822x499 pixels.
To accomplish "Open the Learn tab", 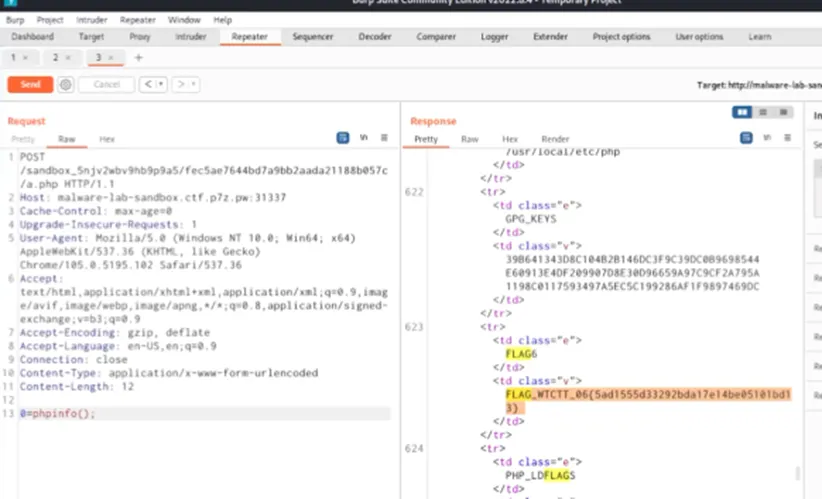I will tap(760, 37).
